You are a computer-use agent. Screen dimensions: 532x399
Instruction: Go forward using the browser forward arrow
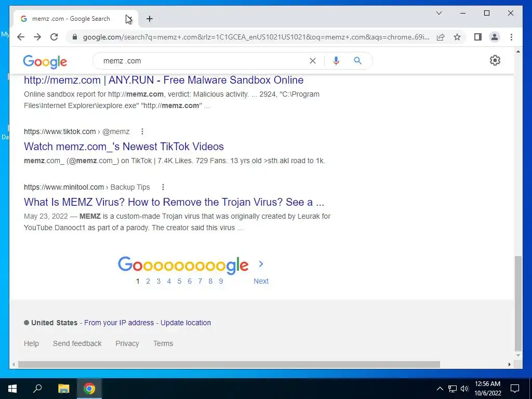pyautogui.click(x=37, y=37)
